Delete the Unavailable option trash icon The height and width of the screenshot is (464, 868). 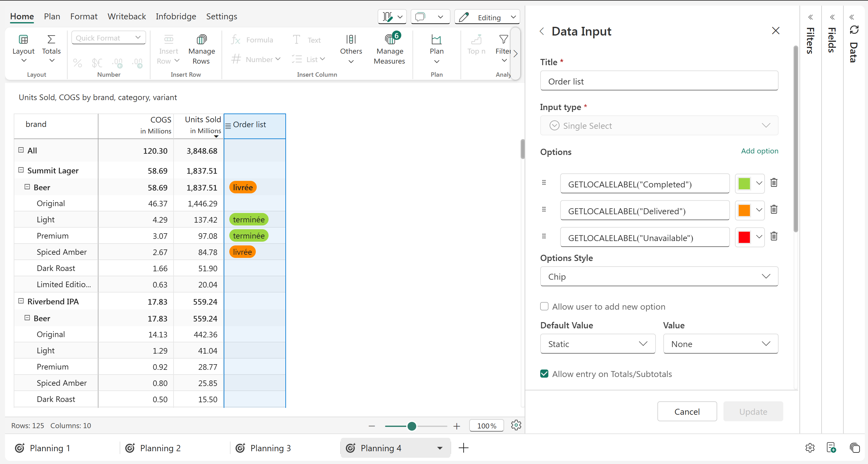tap(774, 236)
